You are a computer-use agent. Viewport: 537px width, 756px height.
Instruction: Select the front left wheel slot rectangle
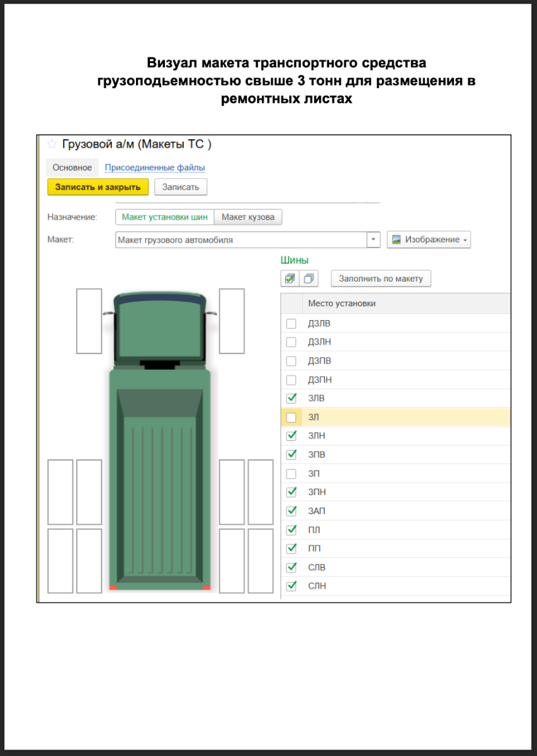[x=89, y=321]
